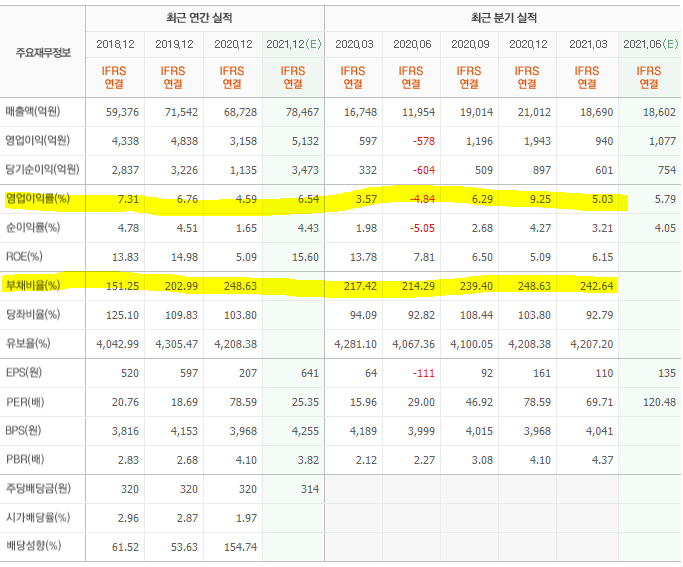This screenshot has height=567, width=683.
Task: Click the 2020.09 column header
Action: pos(470,44)
